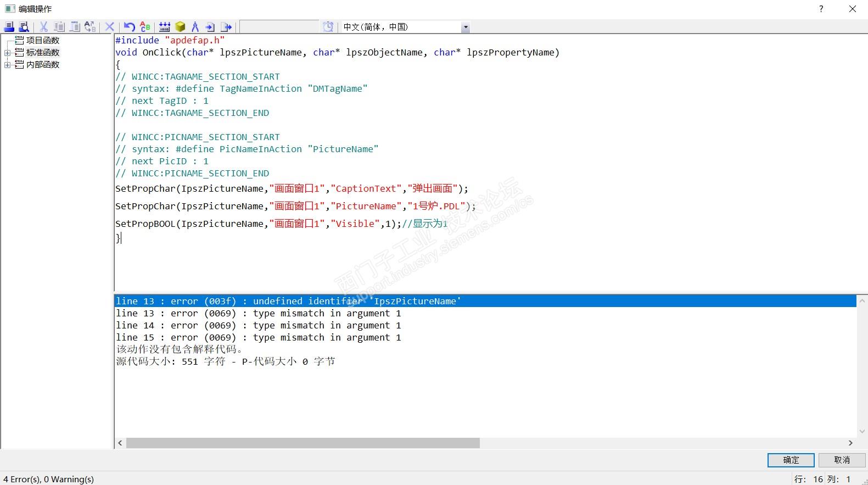The height and width of the screenshot is (485, 868).
Task: Click the 行: 16 status bar indicator
Action: [x=809, y=479]
